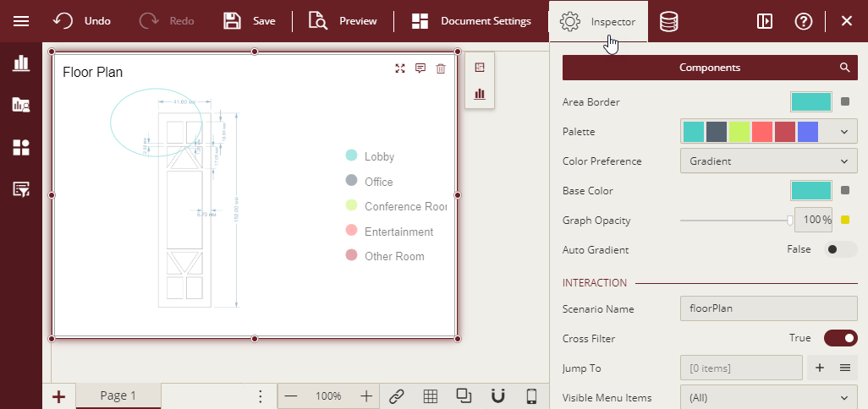Open the dashboard tiles sidebar icon
The image size is (868, 409).
(x=21, y=147)
